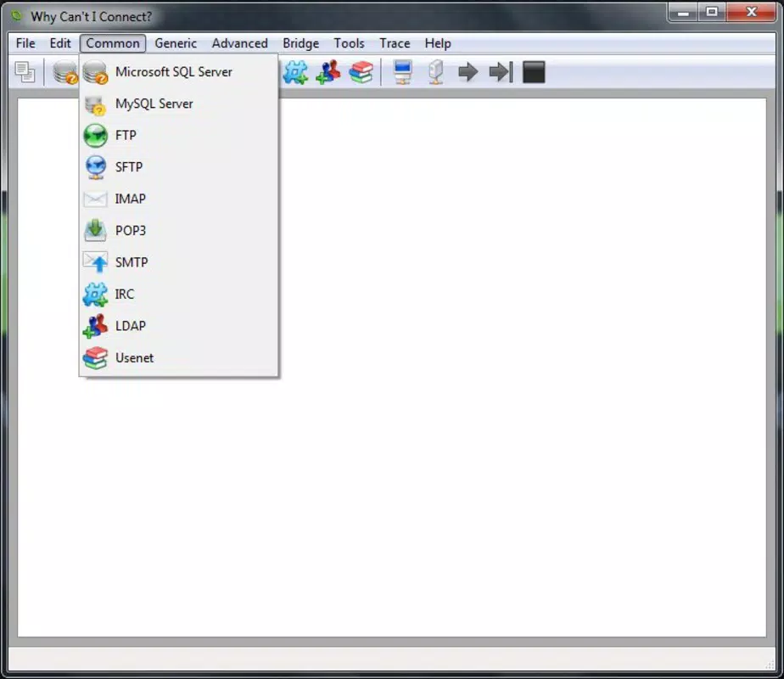Choose IRC menu entry
This screenshot has width=784, height=679.
click(x=178, y=294)
